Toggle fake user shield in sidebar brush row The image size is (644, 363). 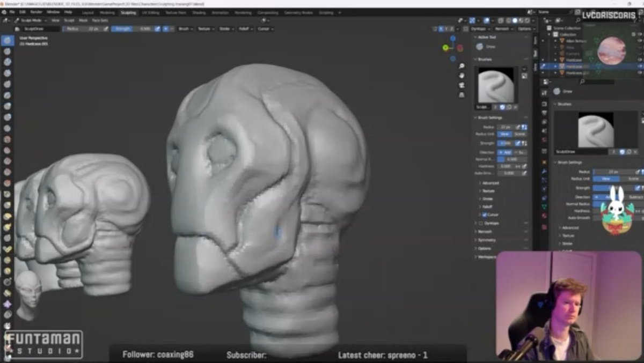coord(501,107)
